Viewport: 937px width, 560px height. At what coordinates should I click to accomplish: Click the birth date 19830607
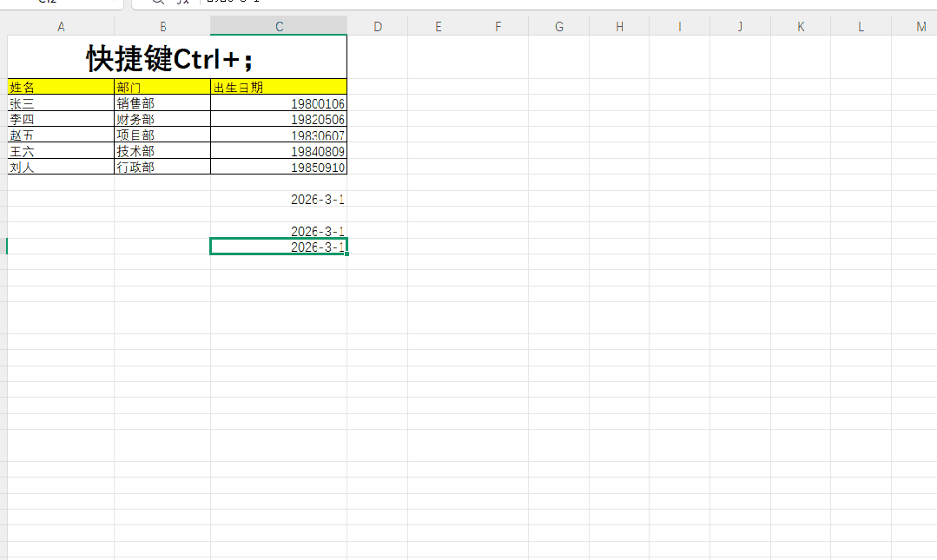[x=279, y=135]
